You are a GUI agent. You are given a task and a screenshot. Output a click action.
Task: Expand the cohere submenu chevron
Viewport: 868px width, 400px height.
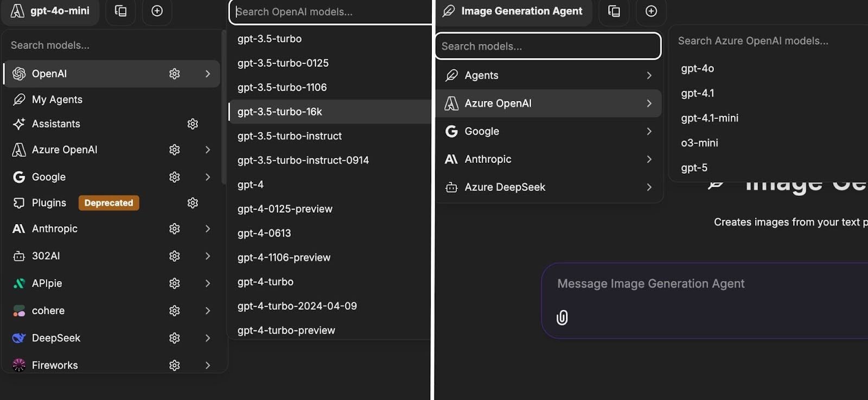click(208, 311)
